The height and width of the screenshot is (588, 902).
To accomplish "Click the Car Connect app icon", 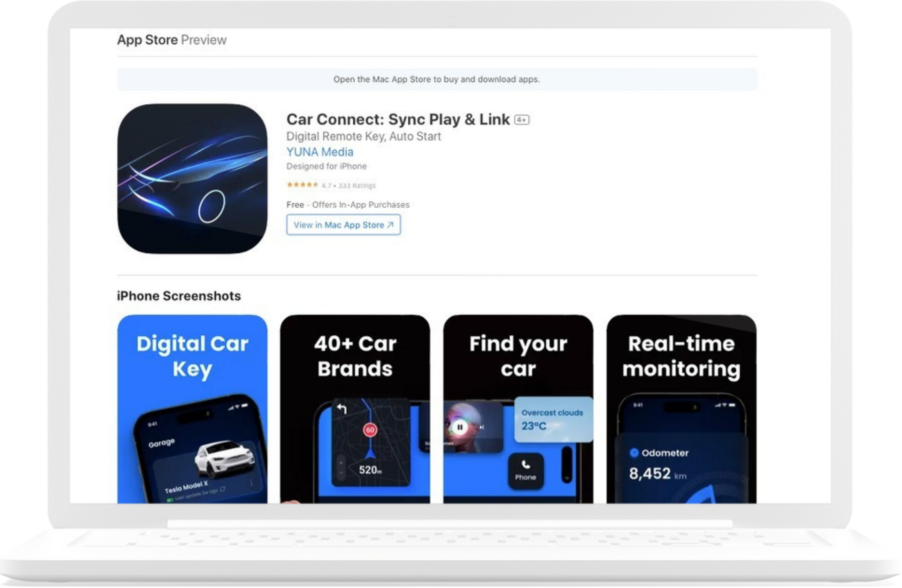I will coord(192,178).
